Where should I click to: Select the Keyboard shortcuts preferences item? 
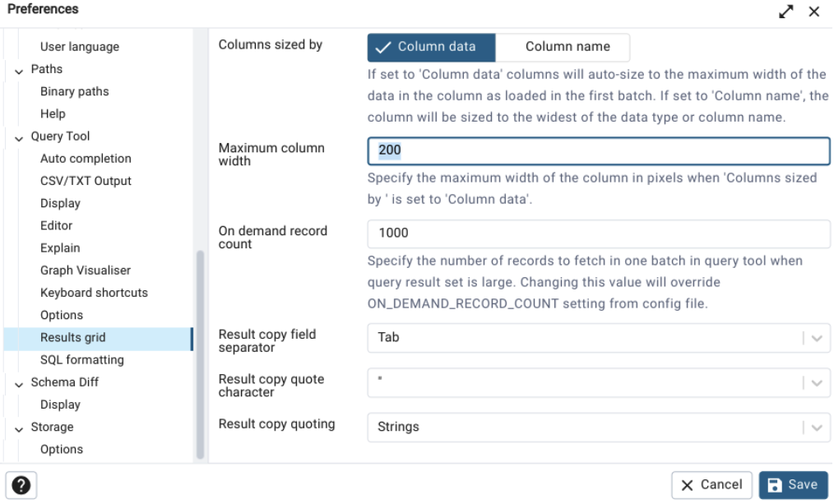tap(94, 293)
